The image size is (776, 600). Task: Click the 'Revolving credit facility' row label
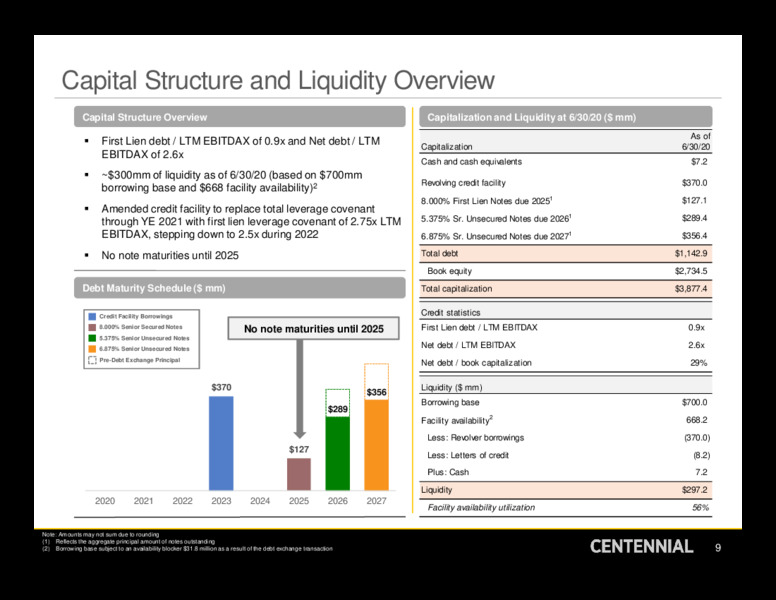[463, 183]
